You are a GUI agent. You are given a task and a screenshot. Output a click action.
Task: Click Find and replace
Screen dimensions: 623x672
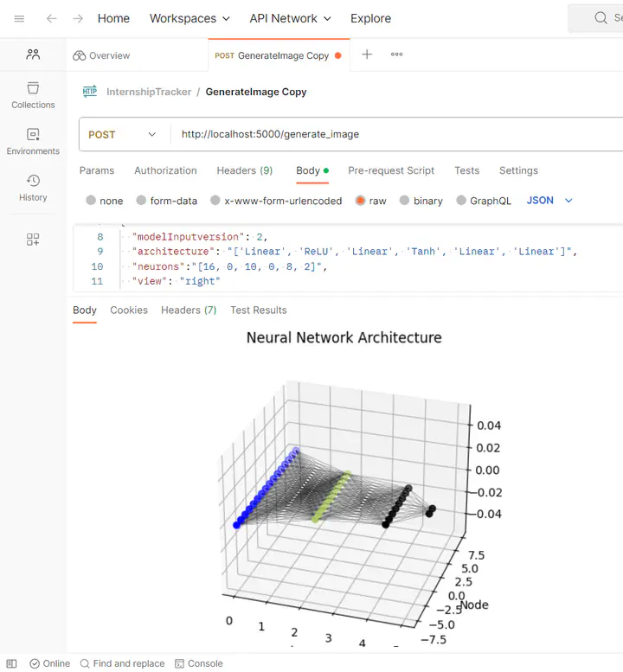[122, 663]
